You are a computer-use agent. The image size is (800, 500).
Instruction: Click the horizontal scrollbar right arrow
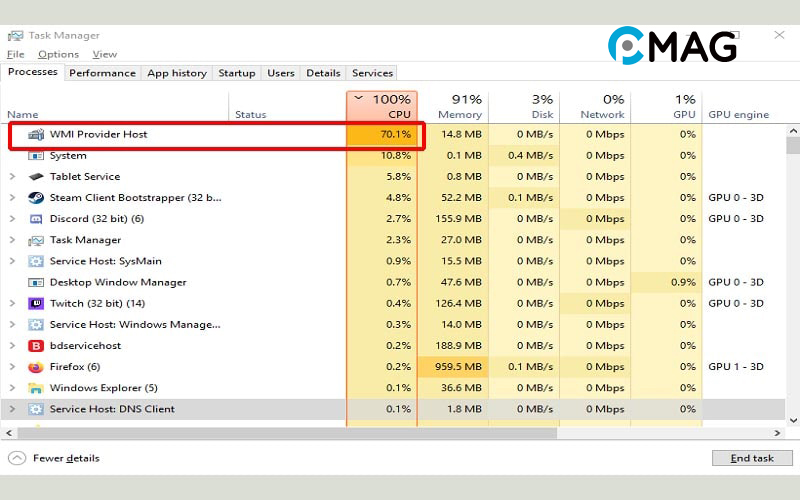click(778, 433)
